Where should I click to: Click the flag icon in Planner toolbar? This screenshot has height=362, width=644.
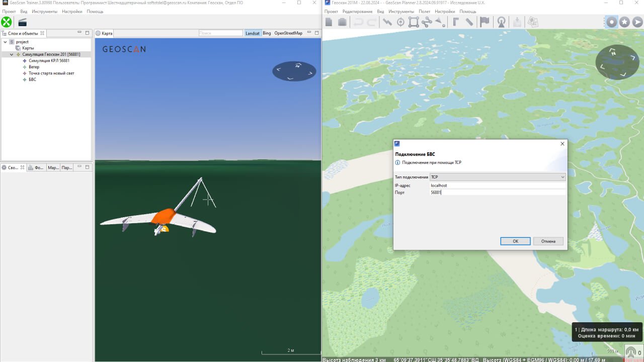point(485,22)
